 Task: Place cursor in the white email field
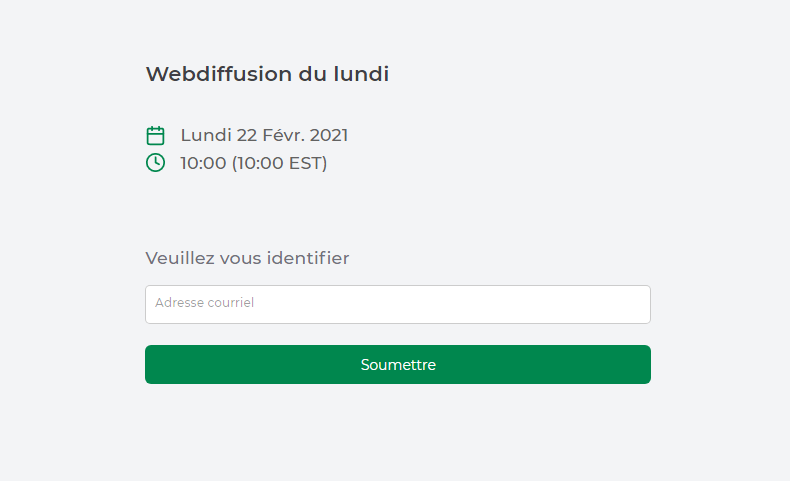point(398,304)
